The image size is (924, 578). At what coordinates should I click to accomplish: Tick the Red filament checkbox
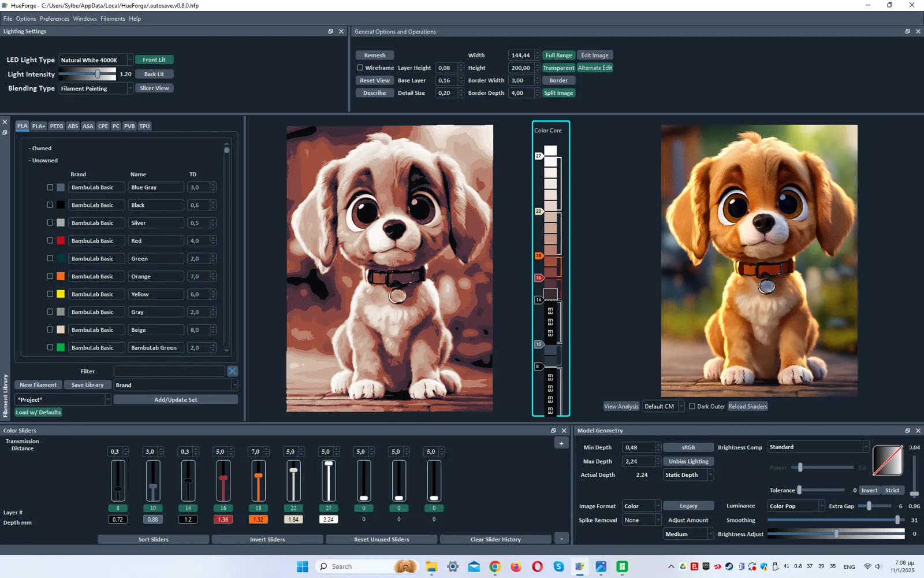pos(50,240)
